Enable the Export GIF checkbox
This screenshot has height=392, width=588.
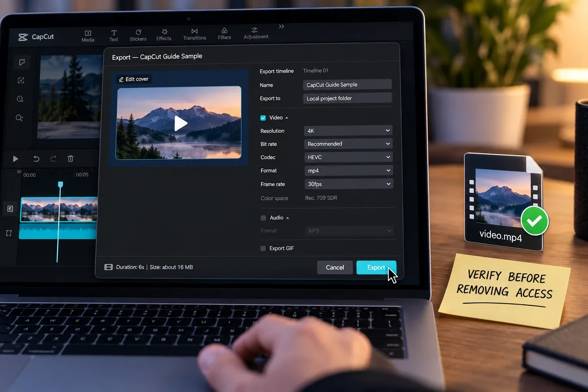click(x=263, y=248)
